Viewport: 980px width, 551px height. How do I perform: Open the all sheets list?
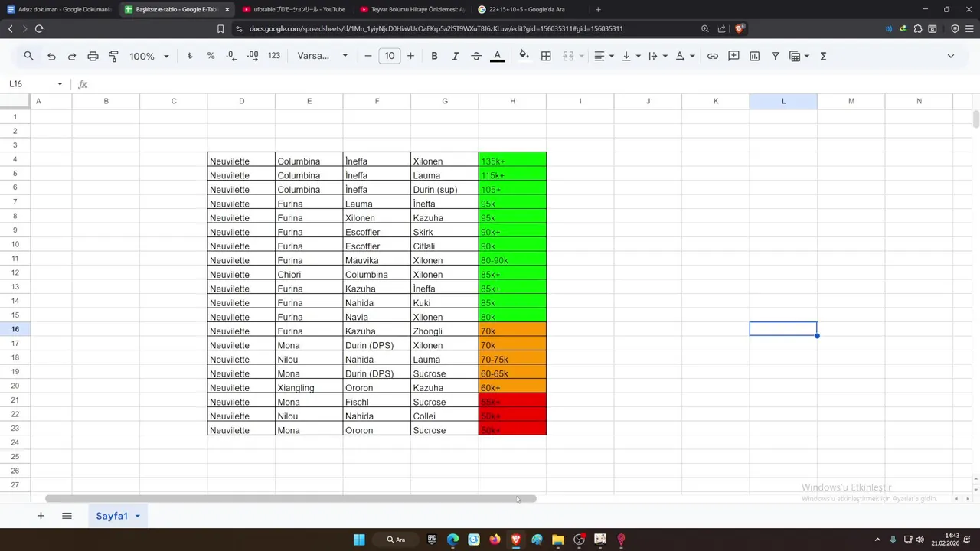pos(67,516)
